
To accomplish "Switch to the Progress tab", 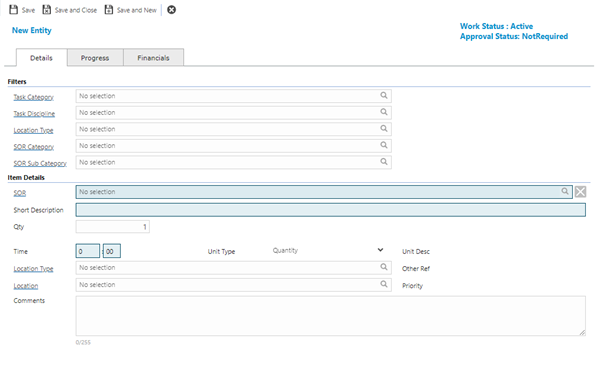I will [95, 58].
